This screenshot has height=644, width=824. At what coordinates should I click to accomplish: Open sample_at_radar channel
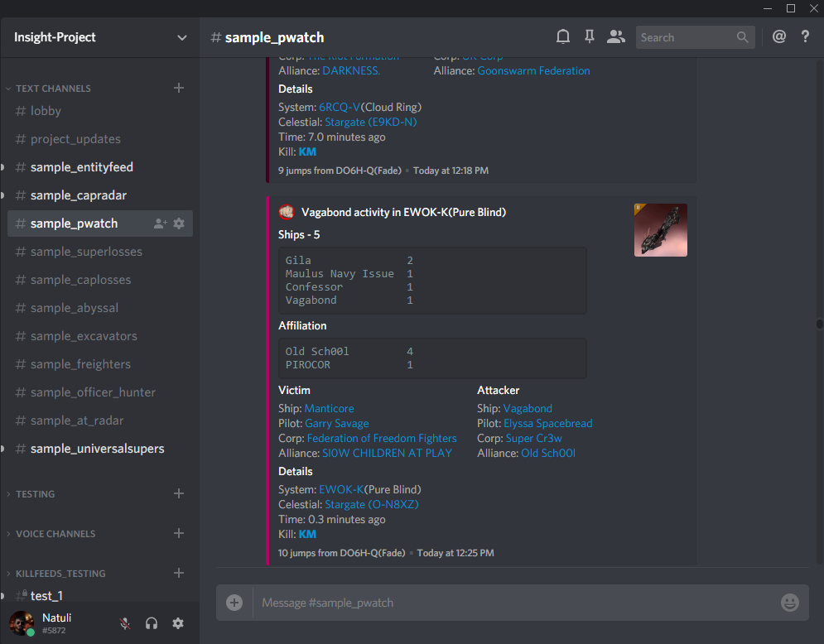(100, 421)
